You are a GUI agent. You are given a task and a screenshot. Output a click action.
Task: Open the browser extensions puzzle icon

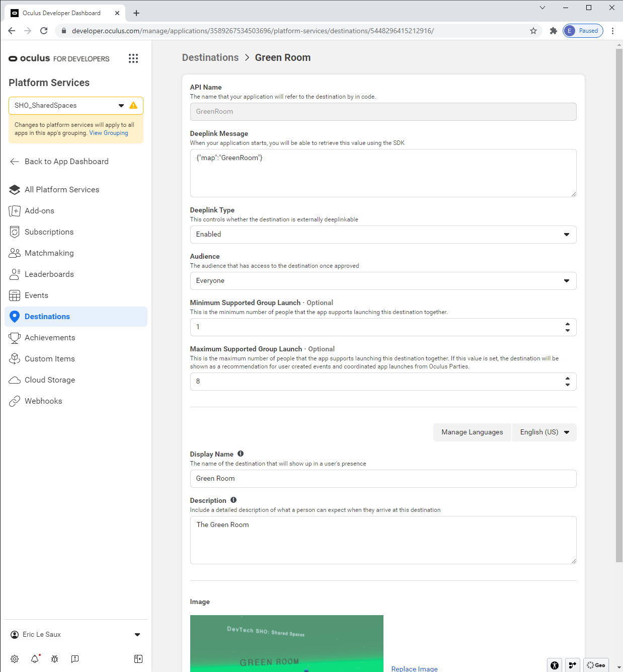pyautogui.click(x=554, y=31)
